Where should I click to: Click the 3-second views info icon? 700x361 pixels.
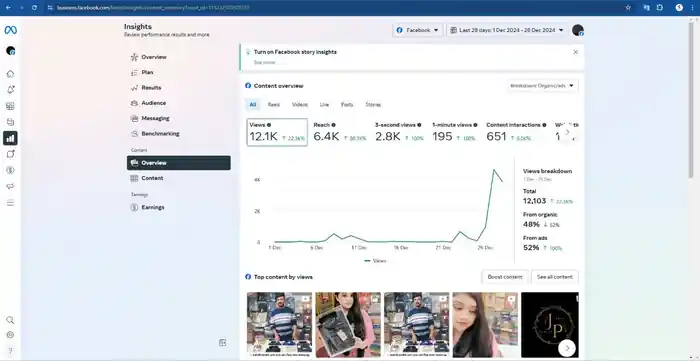pyautogui.click(x=419, y=125)
